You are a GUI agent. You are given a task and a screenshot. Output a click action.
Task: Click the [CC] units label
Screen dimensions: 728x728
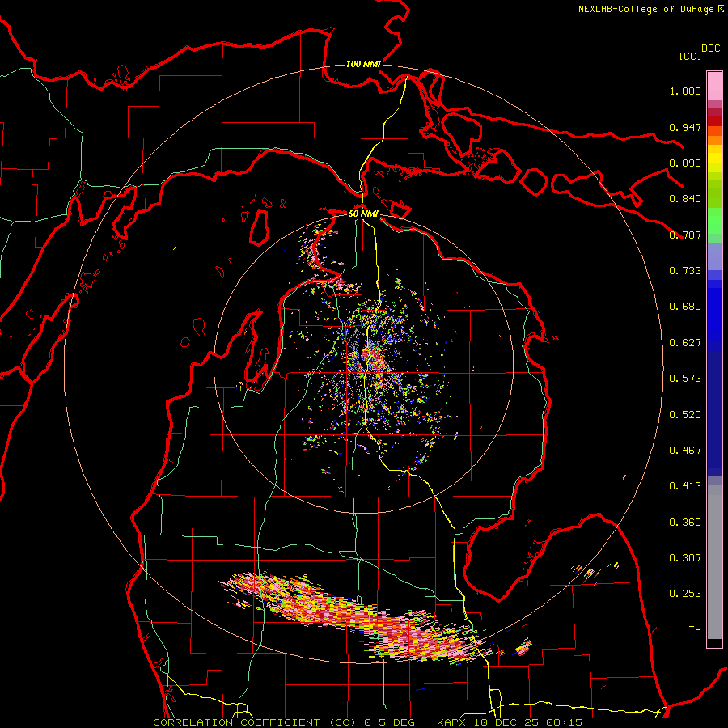point(691,56)
